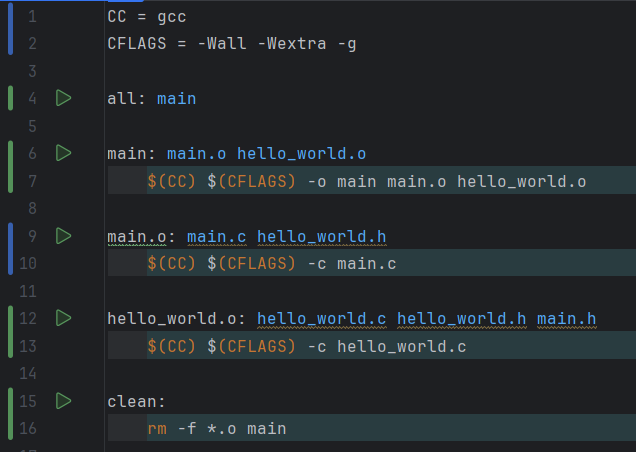
Task: Navigate to hello_world.c dependency
Action: click(x=321, y=319)
